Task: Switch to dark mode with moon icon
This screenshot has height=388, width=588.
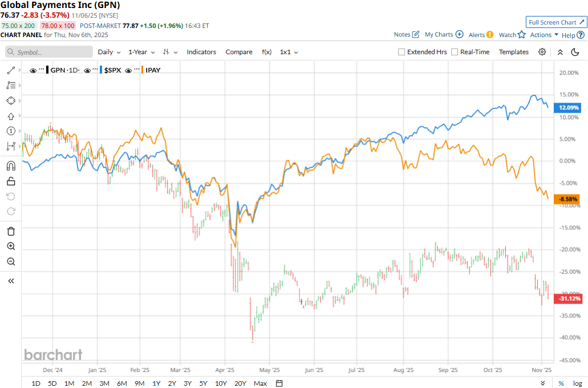Action: tap(575, 52)
